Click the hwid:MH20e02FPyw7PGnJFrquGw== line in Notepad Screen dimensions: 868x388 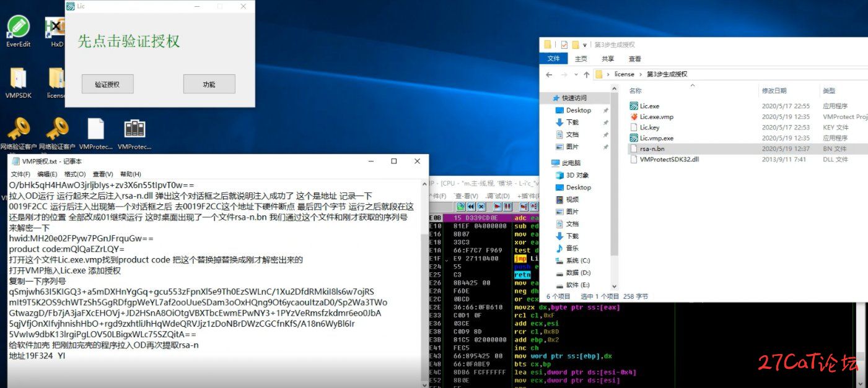click(81, 238)
